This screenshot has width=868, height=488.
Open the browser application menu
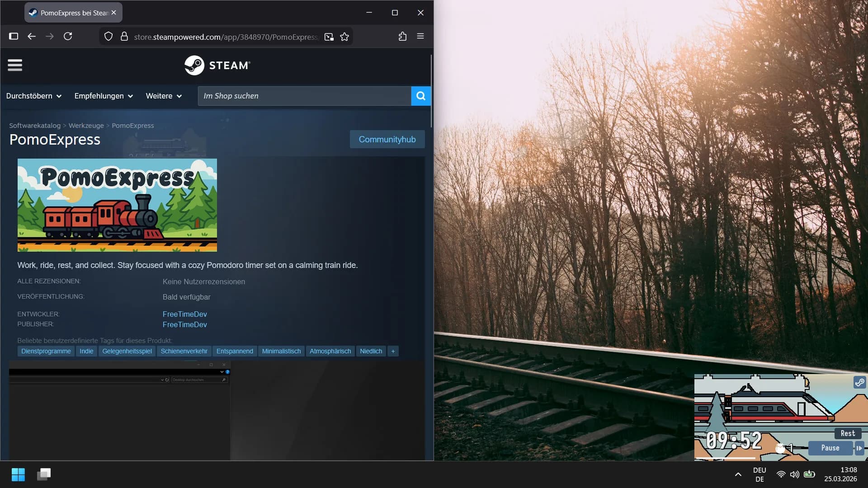click(x=420, y=37)
